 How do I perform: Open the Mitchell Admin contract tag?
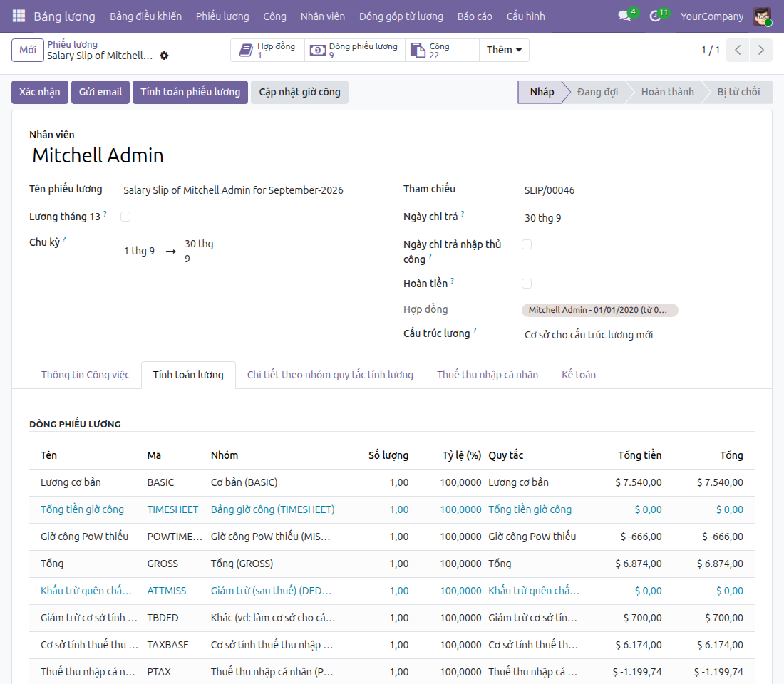point(599,310)
